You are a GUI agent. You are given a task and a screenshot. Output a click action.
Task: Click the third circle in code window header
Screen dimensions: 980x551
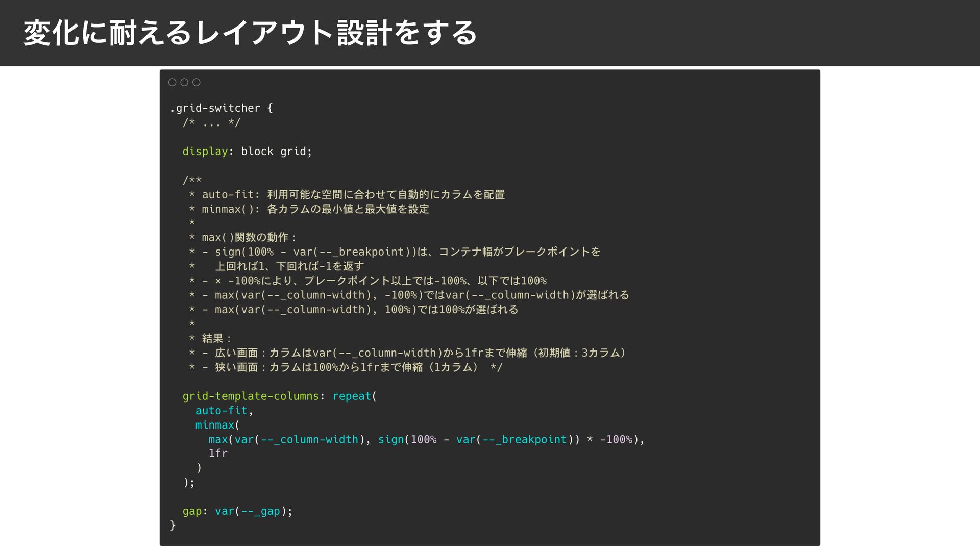(197, 82)
